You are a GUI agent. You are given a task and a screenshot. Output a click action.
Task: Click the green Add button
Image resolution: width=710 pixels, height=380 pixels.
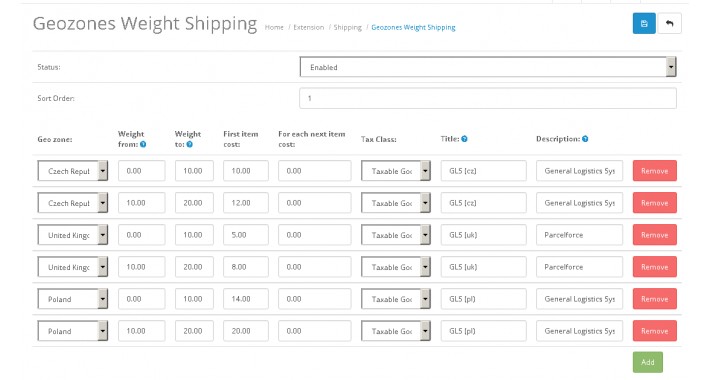tap(648, 362)
